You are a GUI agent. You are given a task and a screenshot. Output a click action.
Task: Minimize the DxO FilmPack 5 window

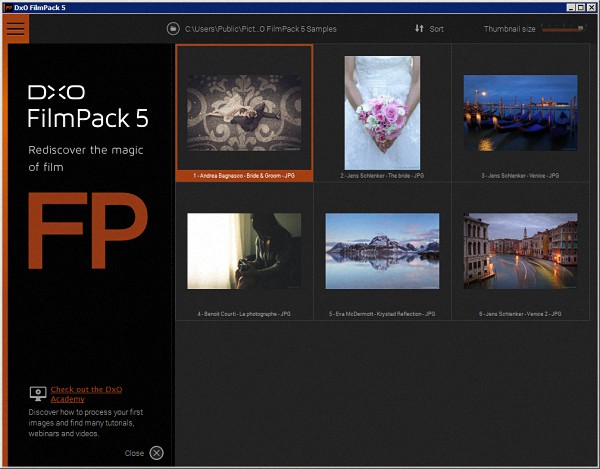pos(571,7)
